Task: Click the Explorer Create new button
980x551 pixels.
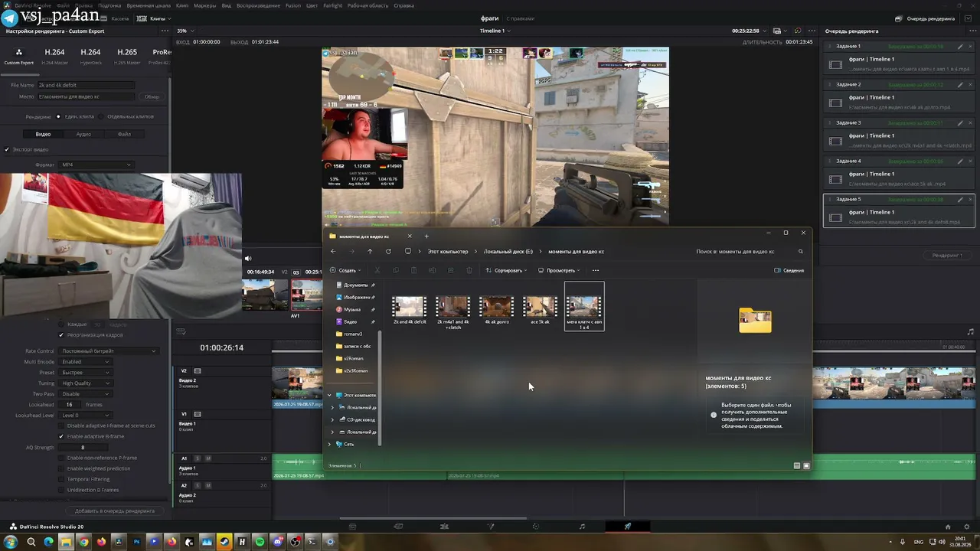Action: (x=344, y=270)
